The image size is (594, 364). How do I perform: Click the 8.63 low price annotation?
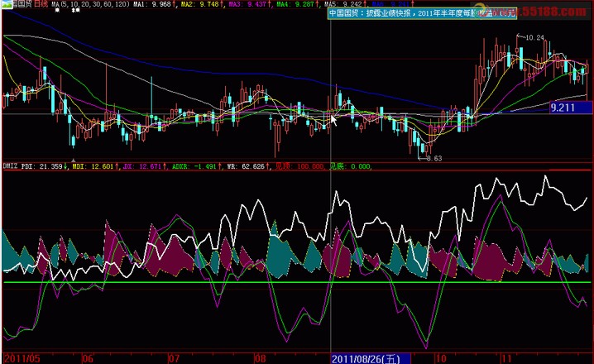434,158
